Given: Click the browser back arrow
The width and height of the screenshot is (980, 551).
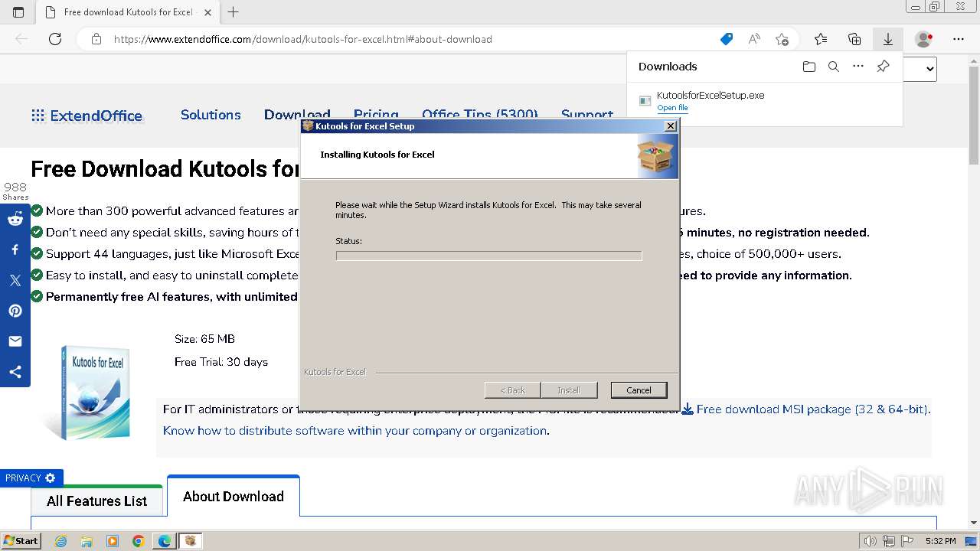Looking at the screenshot, I should [21, 39].
